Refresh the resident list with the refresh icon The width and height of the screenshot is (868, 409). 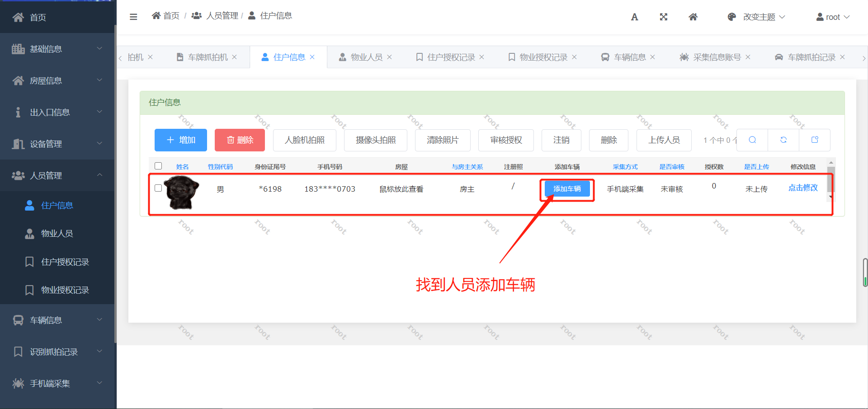pos(783,140)
